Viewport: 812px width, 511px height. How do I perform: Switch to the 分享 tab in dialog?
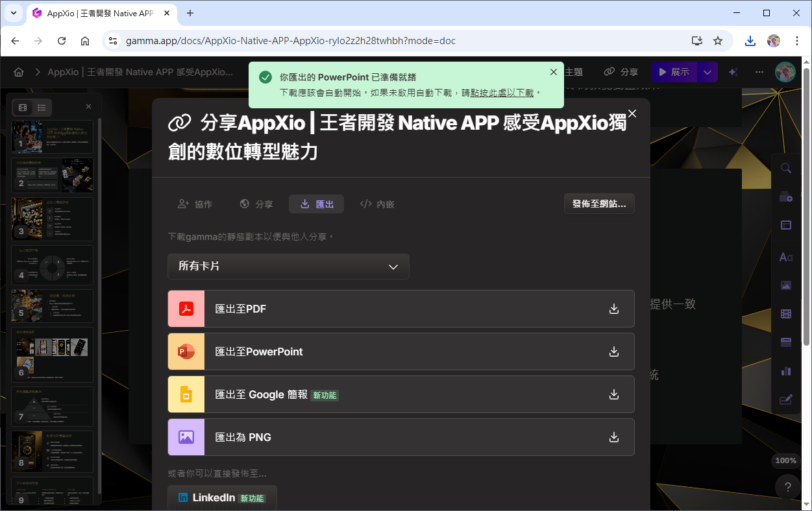pyautogui.click(x=256, y=204)
